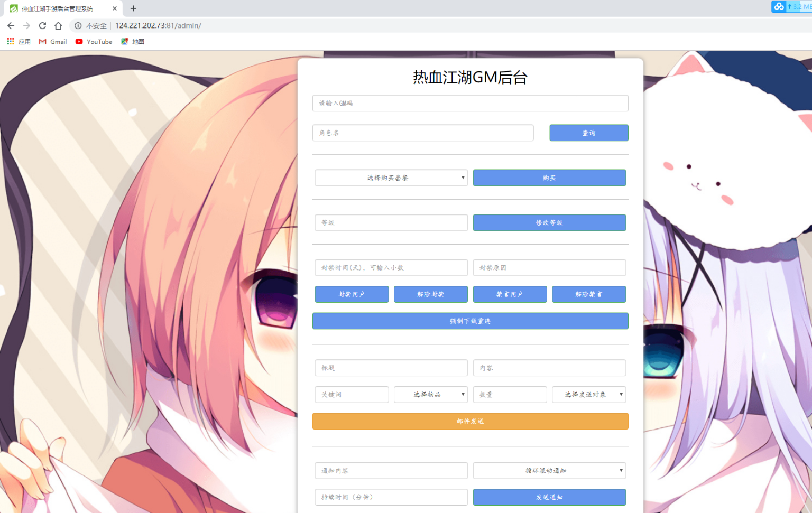Click the browser forward arrow
The height and width of the screenshot is (513, 812).
[26, 25]
